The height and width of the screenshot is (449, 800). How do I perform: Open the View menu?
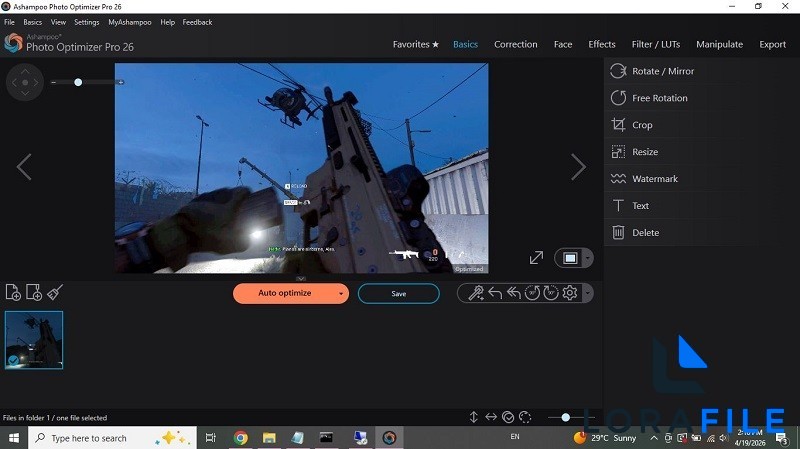tap(58, 22)
